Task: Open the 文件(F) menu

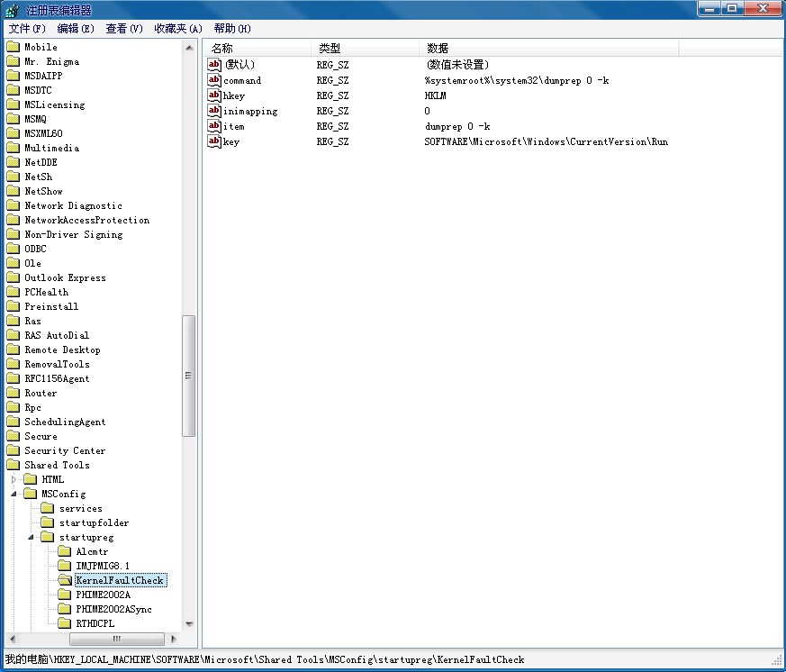Action: [x=27, y=29]
